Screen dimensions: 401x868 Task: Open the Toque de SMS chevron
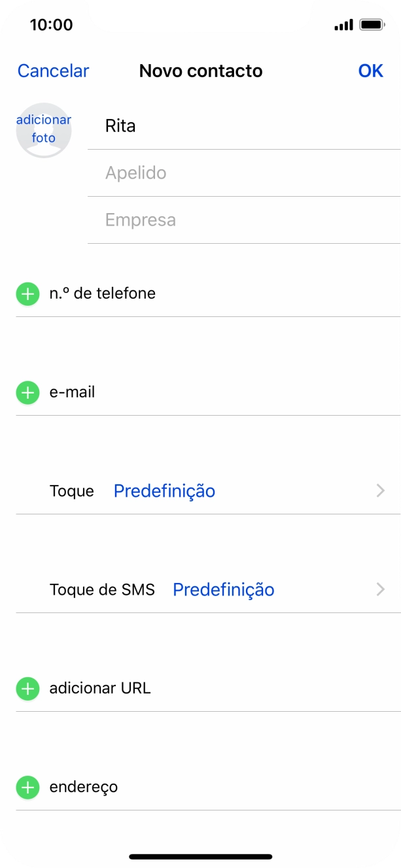click(x=381, y=590)
